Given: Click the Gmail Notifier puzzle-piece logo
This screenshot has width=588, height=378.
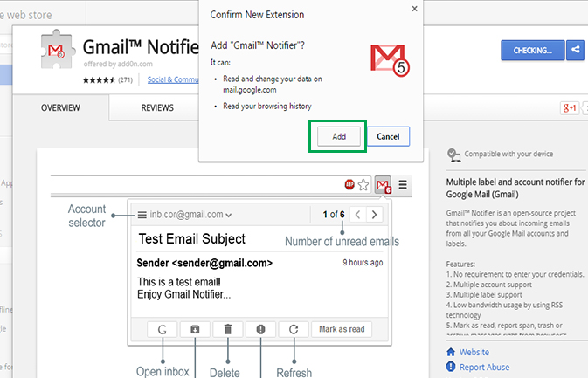Looking at the screenshot, I should click(57, 51).
